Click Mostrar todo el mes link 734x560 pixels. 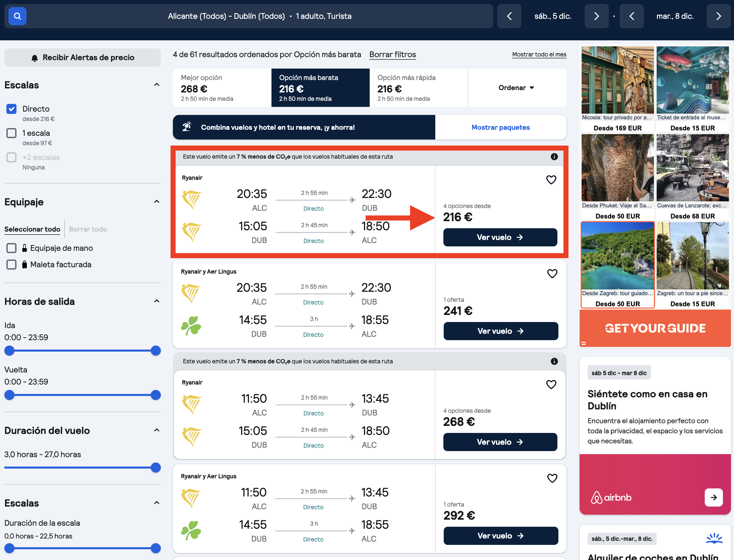(x=539, y=54)
